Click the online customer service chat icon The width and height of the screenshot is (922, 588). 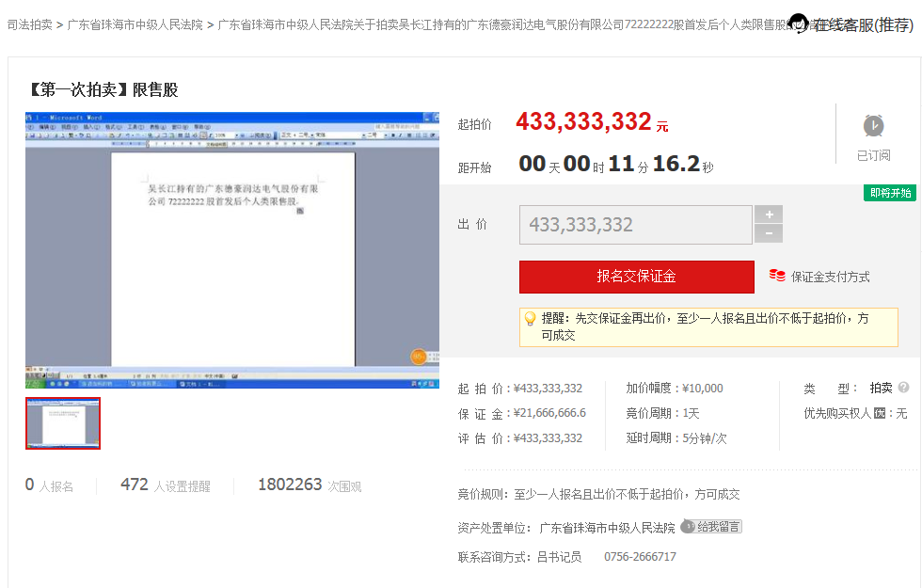tap(798, 24)
